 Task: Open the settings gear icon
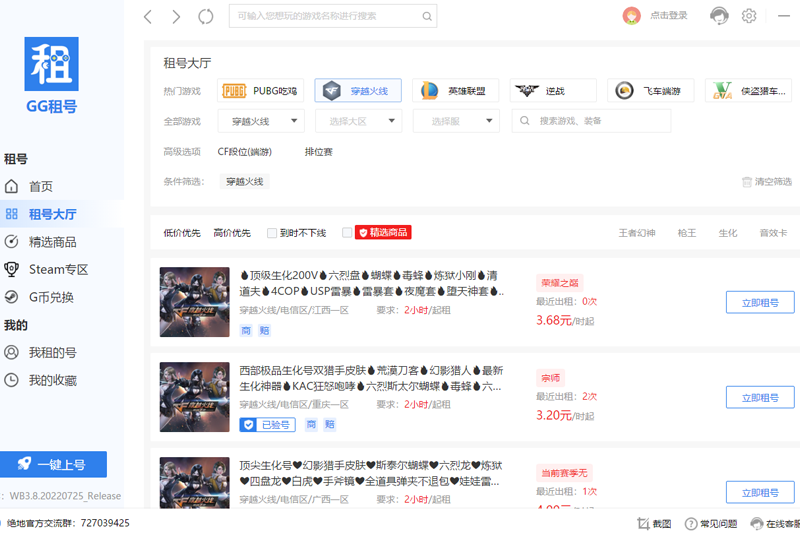[749, 16]
